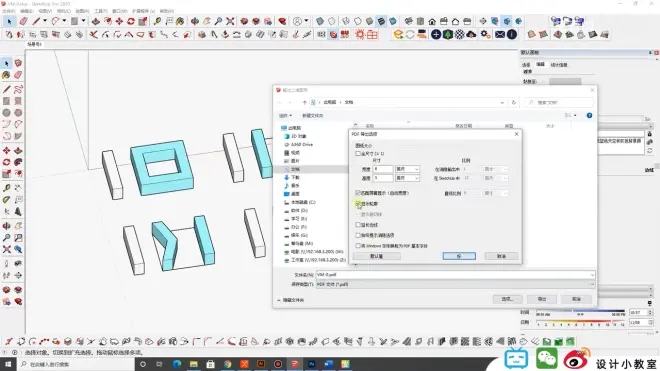
Task: Activate the Orbit camera tool
Action: 195,21
